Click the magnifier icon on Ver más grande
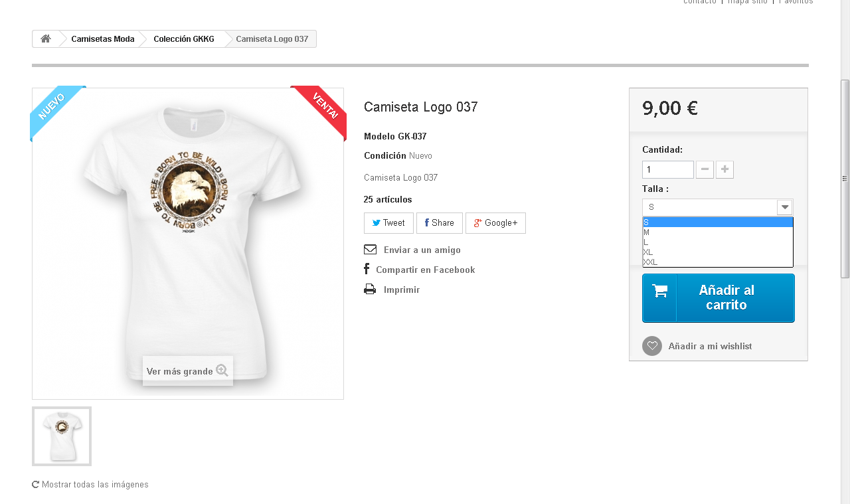This screenshot has height=504, width=850. tap(222, 371)
